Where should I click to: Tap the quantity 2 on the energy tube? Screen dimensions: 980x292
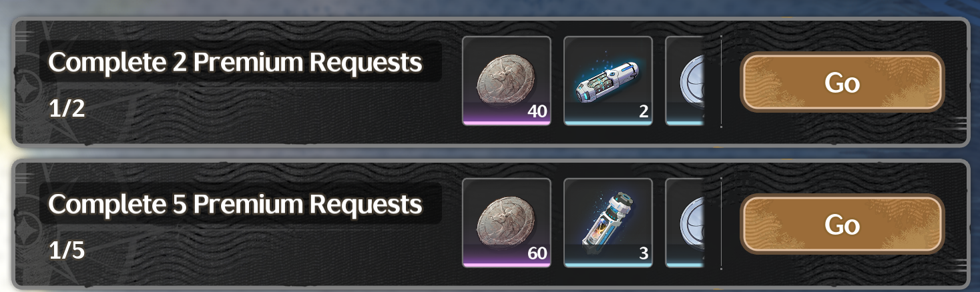[x=644, y=111]
